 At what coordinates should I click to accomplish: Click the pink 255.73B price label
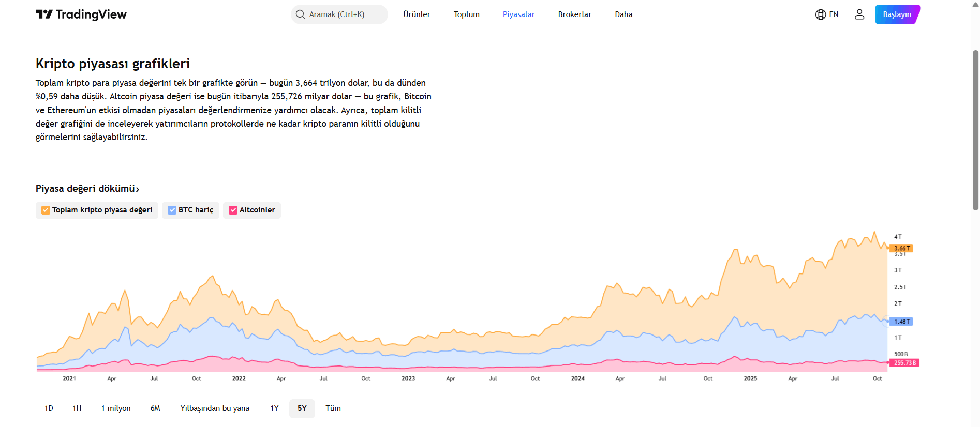point(904,363)
